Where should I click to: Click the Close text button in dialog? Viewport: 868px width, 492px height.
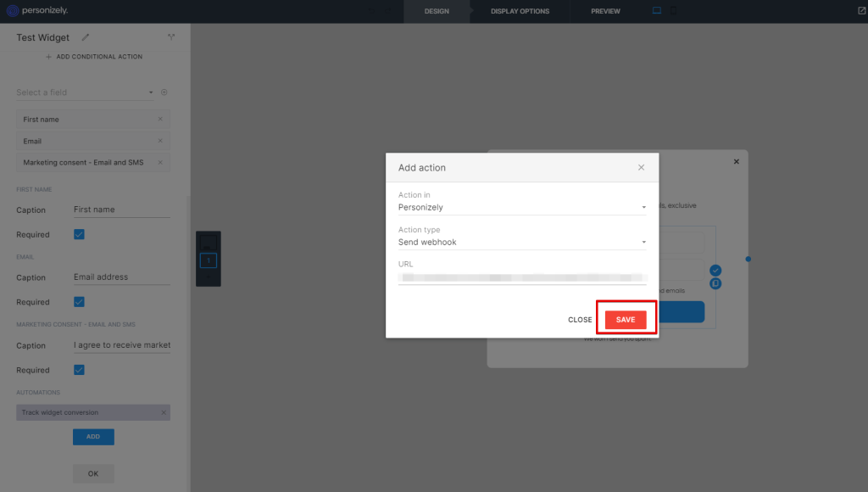pyautogui.click(x=580, y=320)
